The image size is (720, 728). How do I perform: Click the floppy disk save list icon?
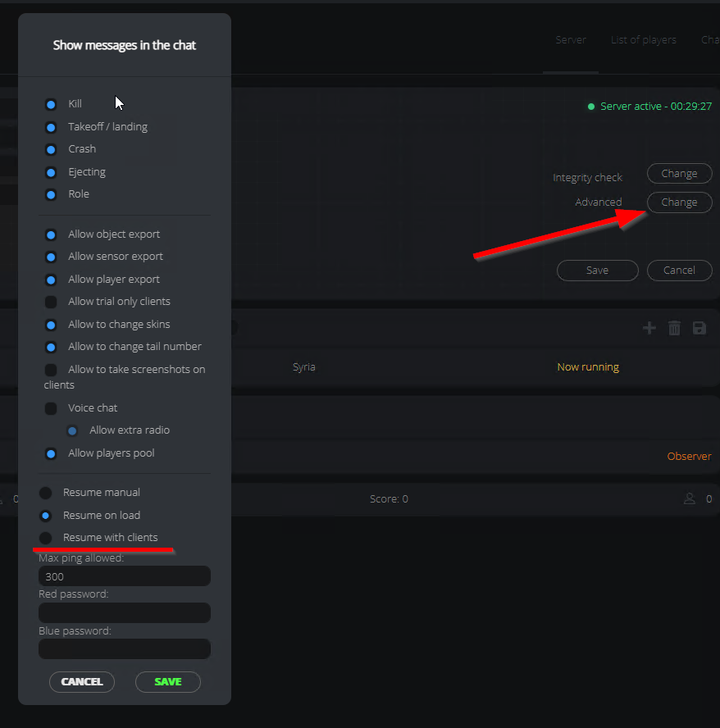(x=699, y=328)
